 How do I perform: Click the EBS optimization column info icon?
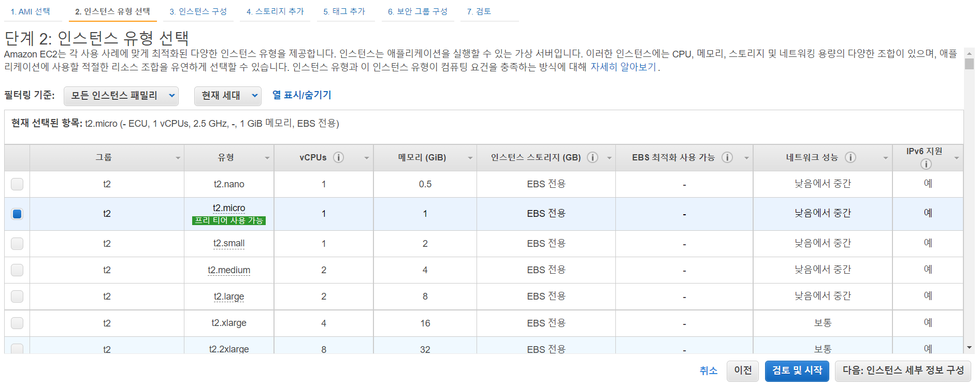[x=727, y=157]
